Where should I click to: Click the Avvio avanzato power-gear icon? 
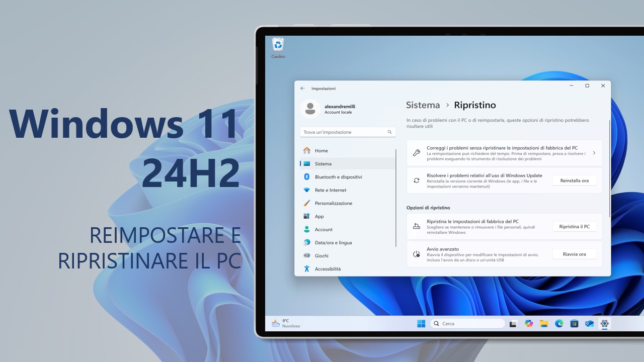[417, 254]
